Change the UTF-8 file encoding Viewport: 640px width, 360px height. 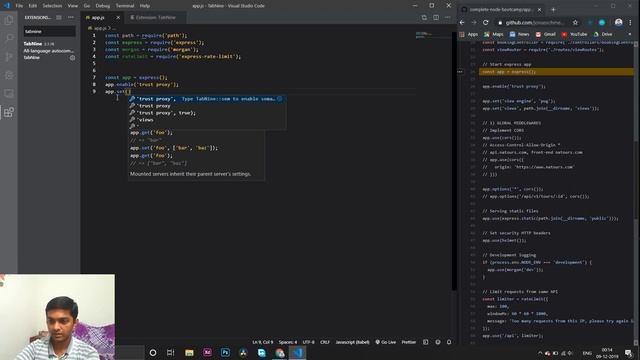(309, 342)
